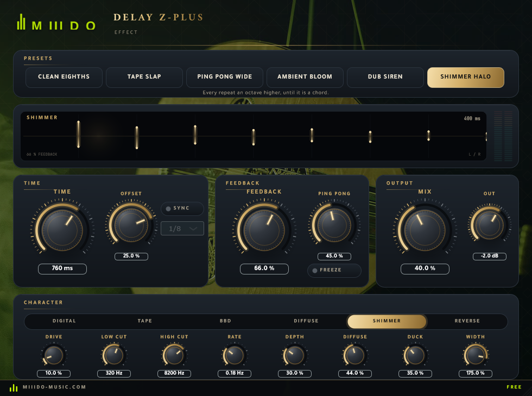Click the Drive knob in Character
The width and height of the screenshot is (532, 396).
click(54, 355)
